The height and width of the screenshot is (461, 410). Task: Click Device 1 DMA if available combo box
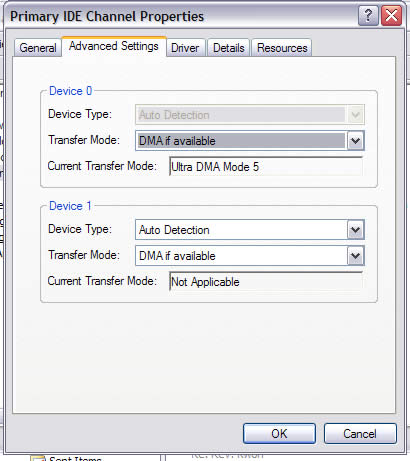[250, 256]
